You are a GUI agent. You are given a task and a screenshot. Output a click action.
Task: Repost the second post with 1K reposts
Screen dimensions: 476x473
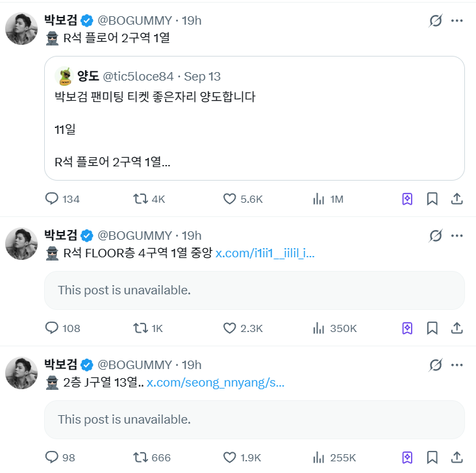pos(140,328)
